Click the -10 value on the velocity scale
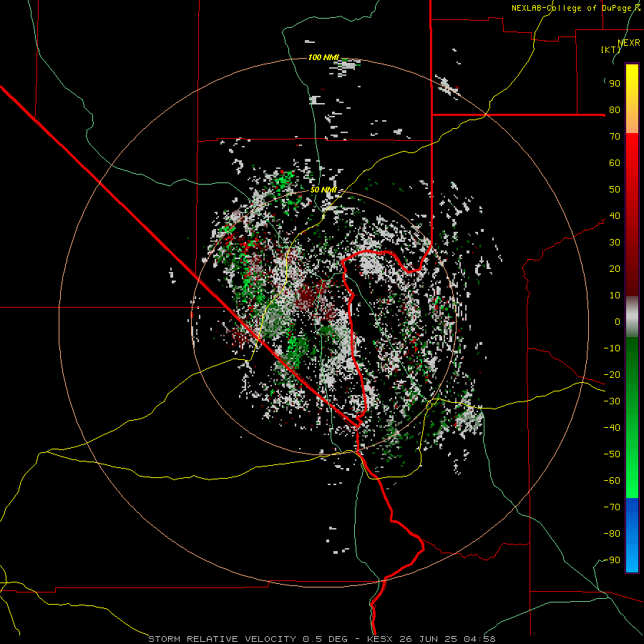Image resolution: width=644 pixels, height=644 pixels. coord(612,348)
